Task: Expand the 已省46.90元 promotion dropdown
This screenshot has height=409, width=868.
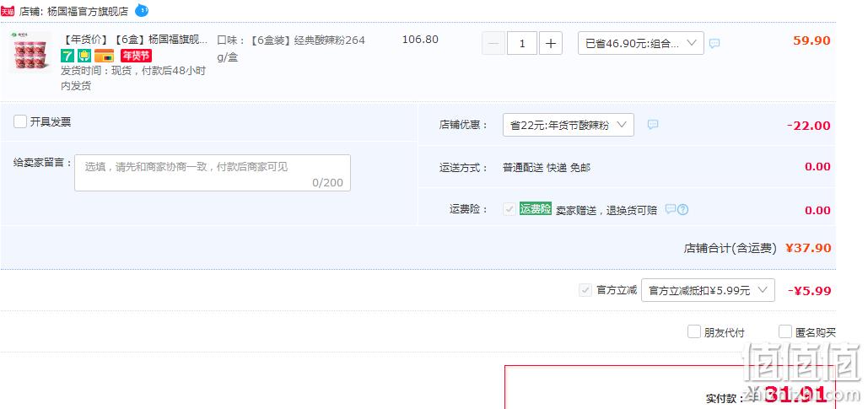Action: (641, 43)
